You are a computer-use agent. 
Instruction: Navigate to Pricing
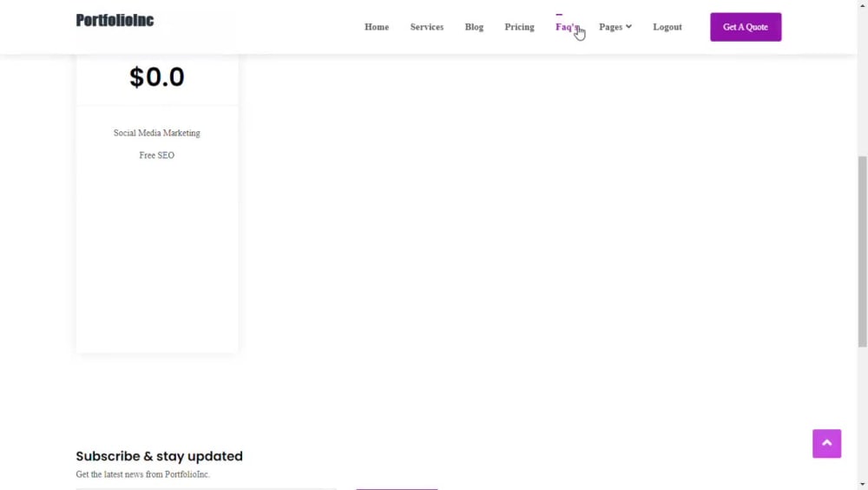pyautogui.click(x=519, y=27)
